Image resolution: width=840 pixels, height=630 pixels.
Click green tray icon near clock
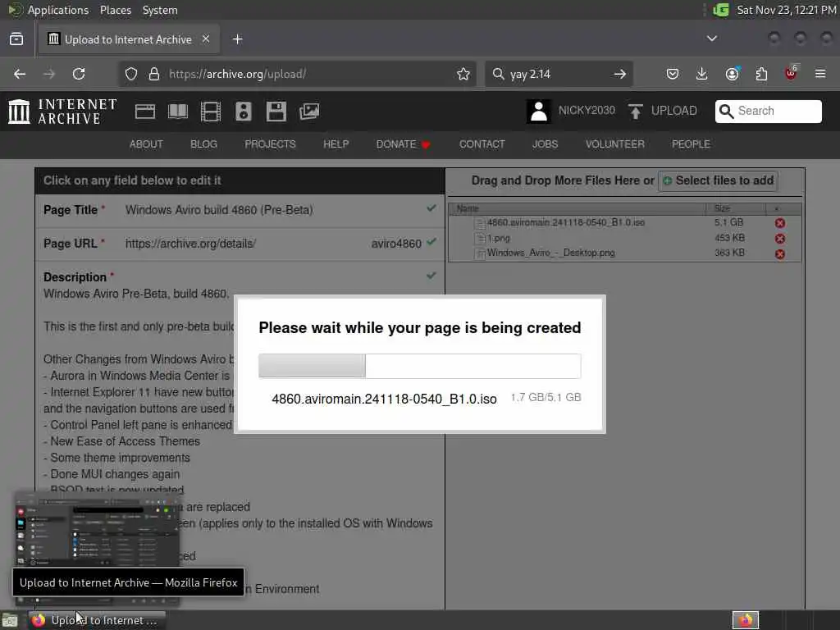click(x=721, y=10)
